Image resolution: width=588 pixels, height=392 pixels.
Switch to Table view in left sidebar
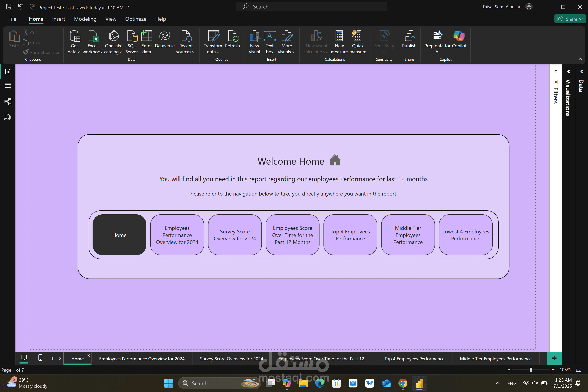[8, 87]
